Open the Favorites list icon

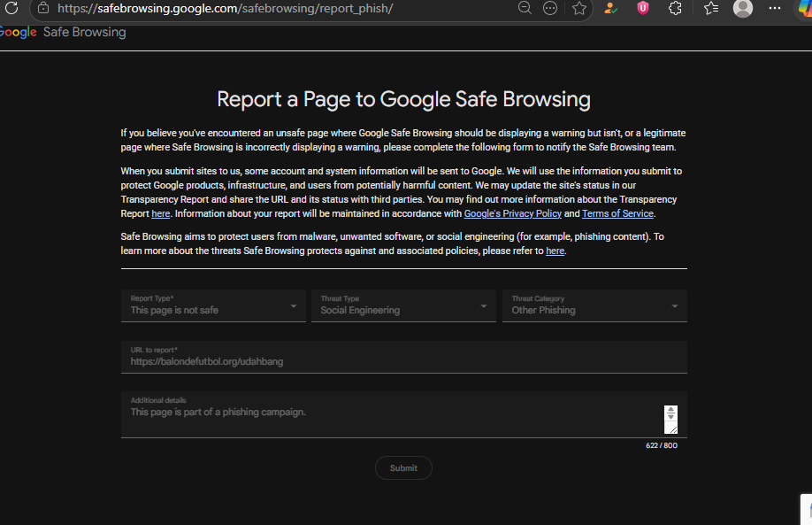[x=711, y=8]
